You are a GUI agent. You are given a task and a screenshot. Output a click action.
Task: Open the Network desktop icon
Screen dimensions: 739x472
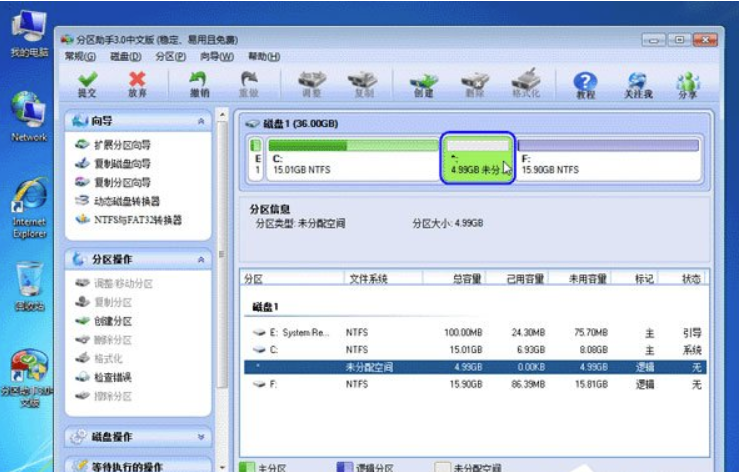click(29, 117)
